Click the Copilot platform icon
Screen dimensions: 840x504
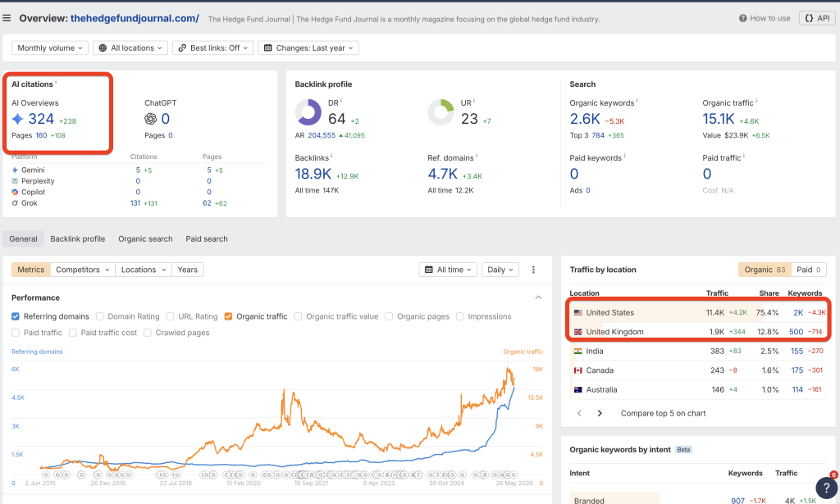(15, 192)
